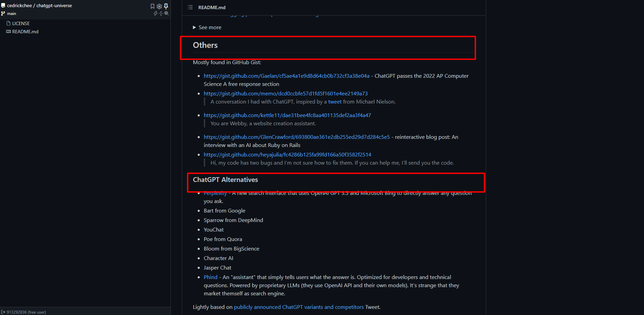Open the file search magnifier icon
Viewport: 644px width, 315px height.
[166, 13]
